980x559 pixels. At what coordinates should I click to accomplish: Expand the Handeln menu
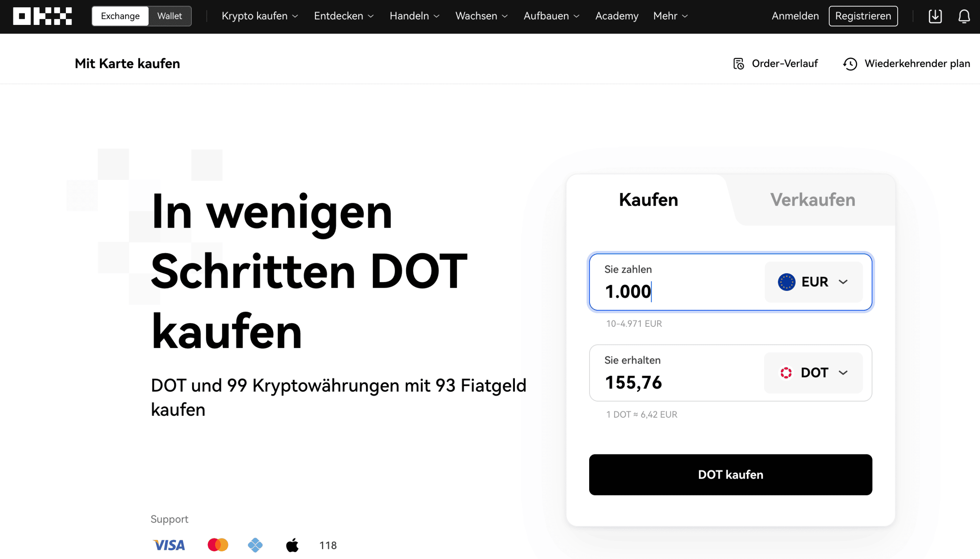tap(414, 16)
